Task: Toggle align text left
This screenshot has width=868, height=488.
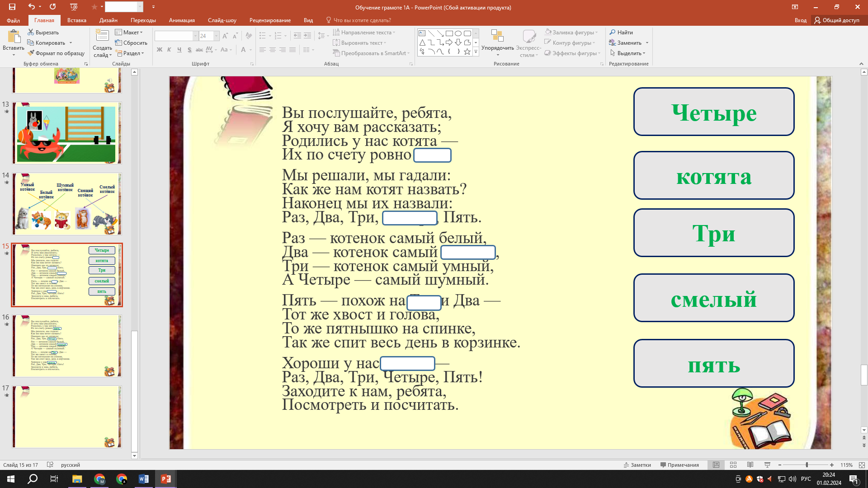Action: click(263, 50)
